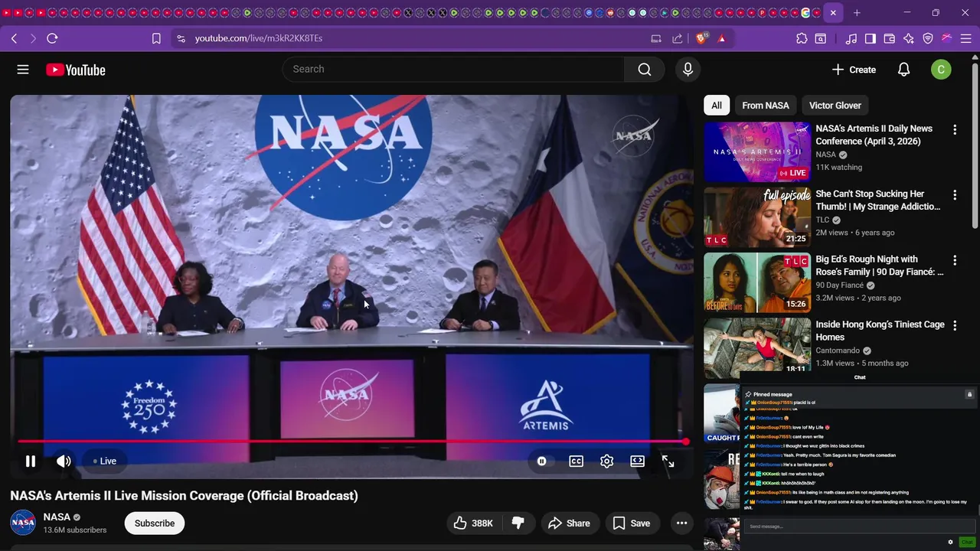Enter fullscreen on the video player
This screenshot has width=980, height=551.
[x=668, y=461]
